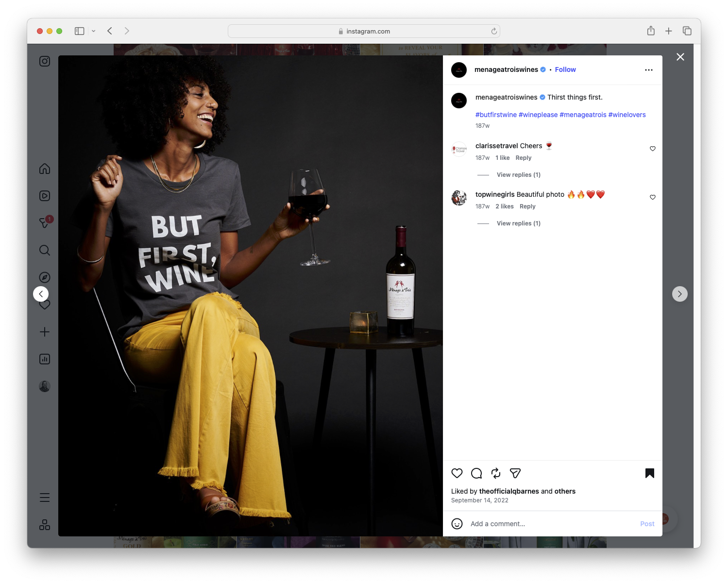Image resolution: width=728 pixels, height=584 pixels.
Task: Open the Reels icon
Action: [x=44, y=195]
